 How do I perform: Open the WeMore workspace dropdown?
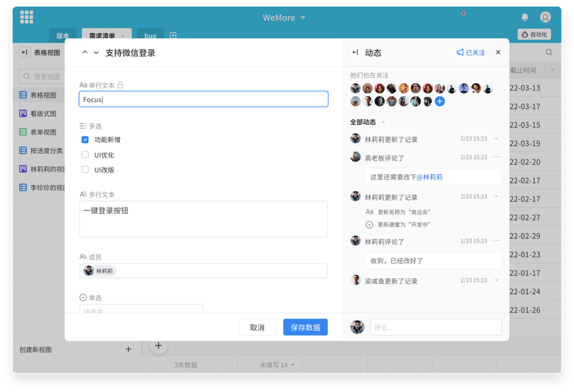303,17
